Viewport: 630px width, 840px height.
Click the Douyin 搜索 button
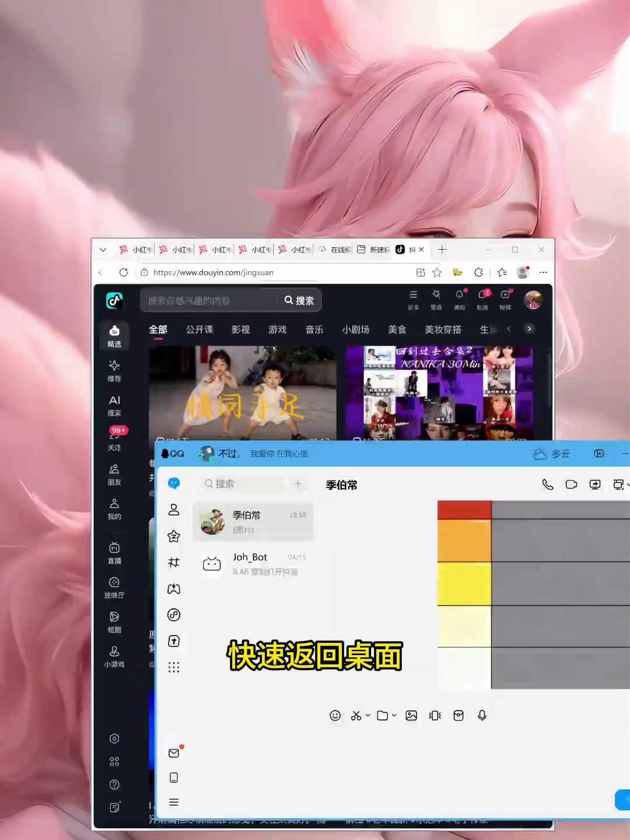click(x=299, y=300)
